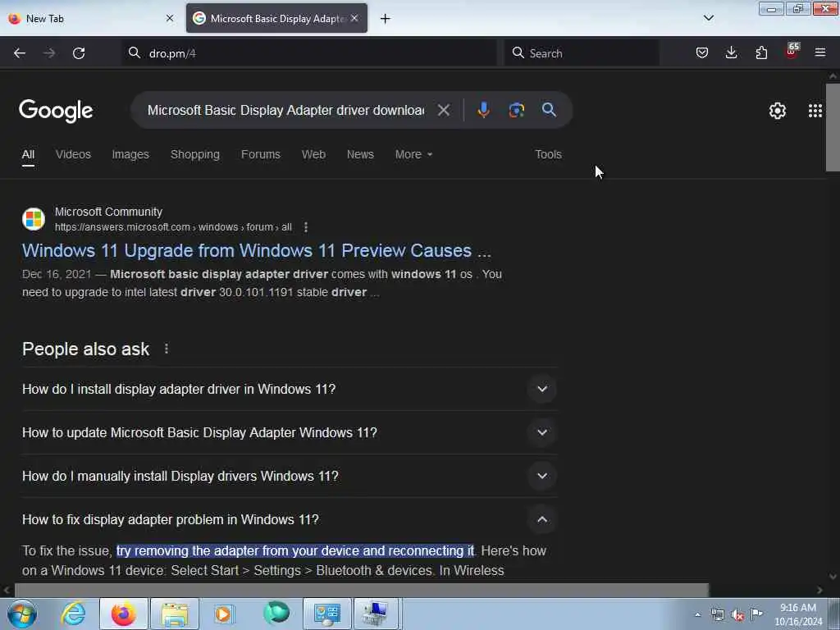Screen dimensions: 840x630
Task: Close the Microsoft Basic Display Adapter tab
Action: pos(354,18)
